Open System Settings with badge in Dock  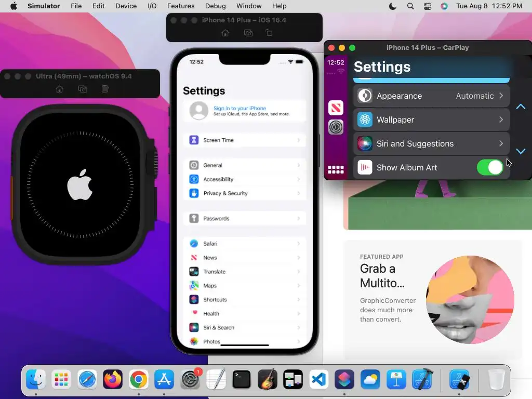click(x=190, y=379)
